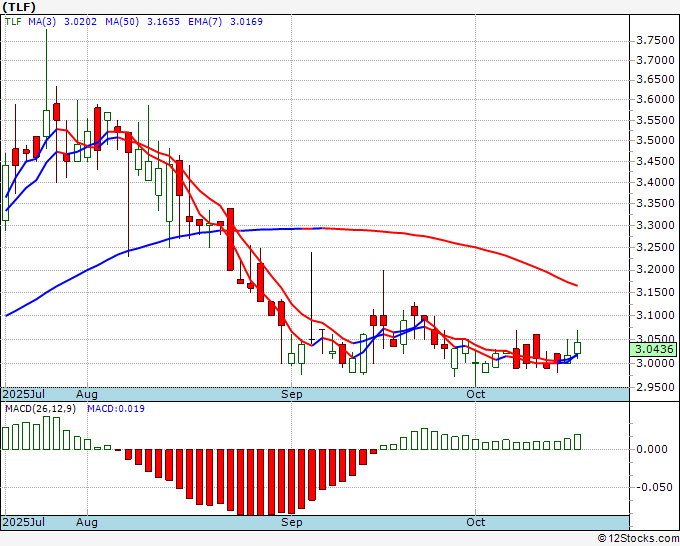Select the TLF ticker legend label
The width and height of the screenshot is (680, 546).
pos(13,22)
